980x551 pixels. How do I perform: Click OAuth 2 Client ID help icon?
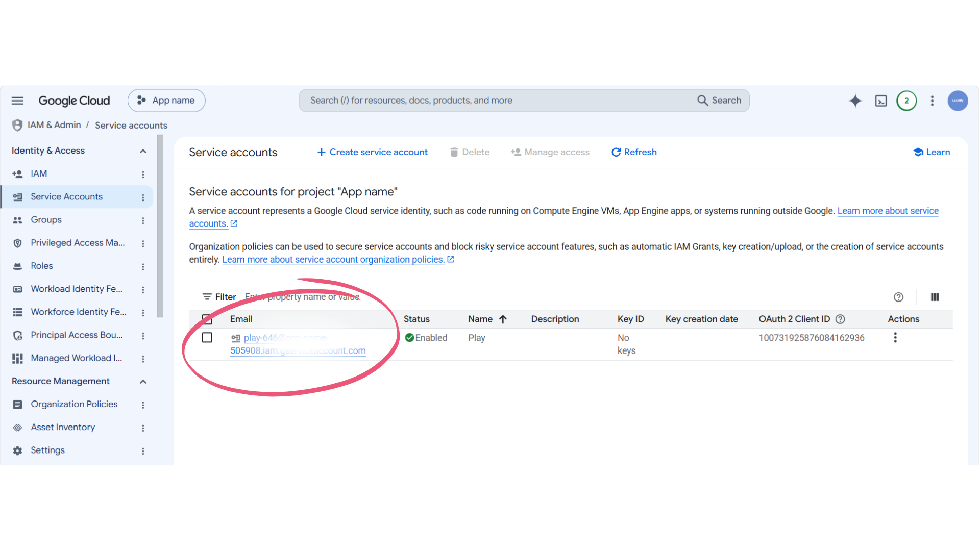(x=840, y=319)
